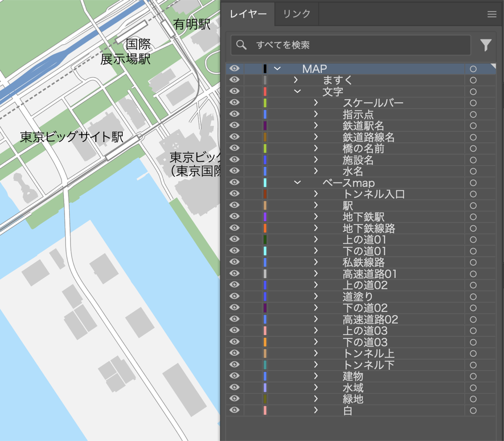Hide the 水域 layer with its eye toggle
The height and width of the screenshot is (441, 504).
234,387
